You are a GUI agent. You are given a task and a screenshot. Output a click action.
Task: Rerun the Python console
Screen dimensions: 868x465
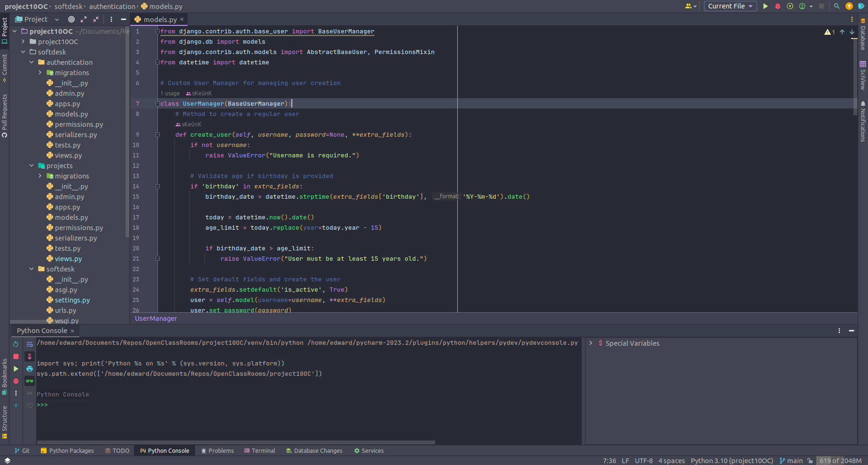click(16, 344)
